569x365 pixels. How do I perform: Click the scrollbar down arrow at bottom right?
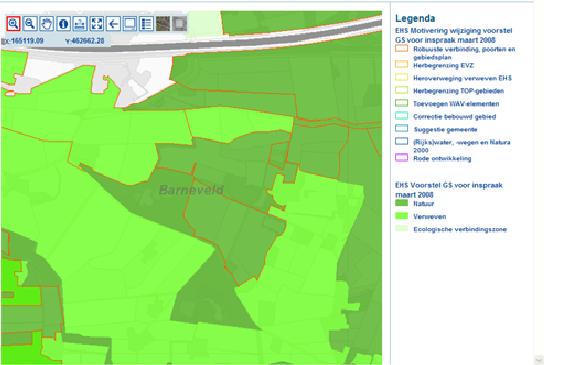click(539, 360)
